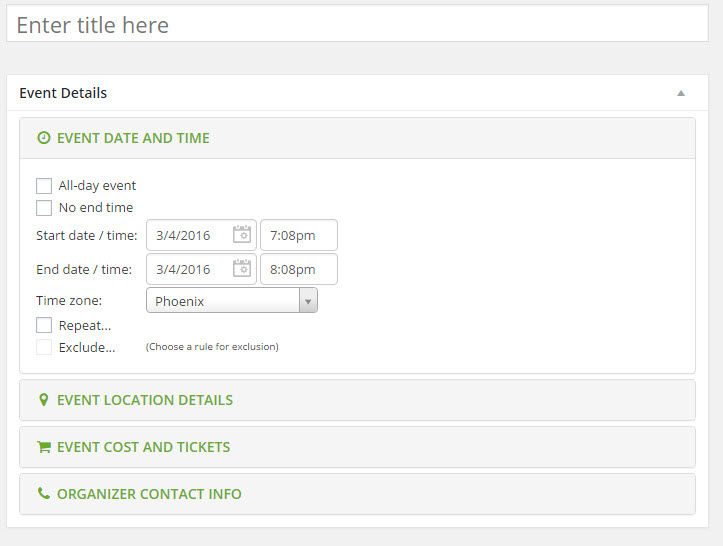This screenshot has width=723, height=546.
Task: Click the Enter title here field
Action: click(x=357, y=24)
